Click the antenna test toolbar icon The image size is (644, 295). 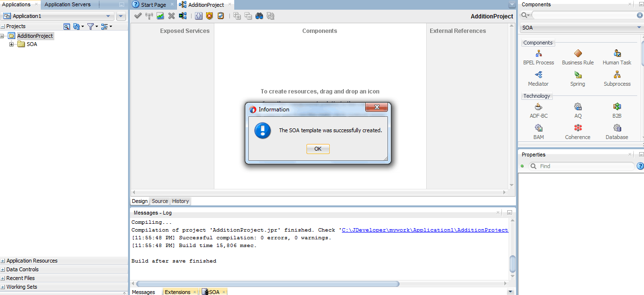point(149,16)
